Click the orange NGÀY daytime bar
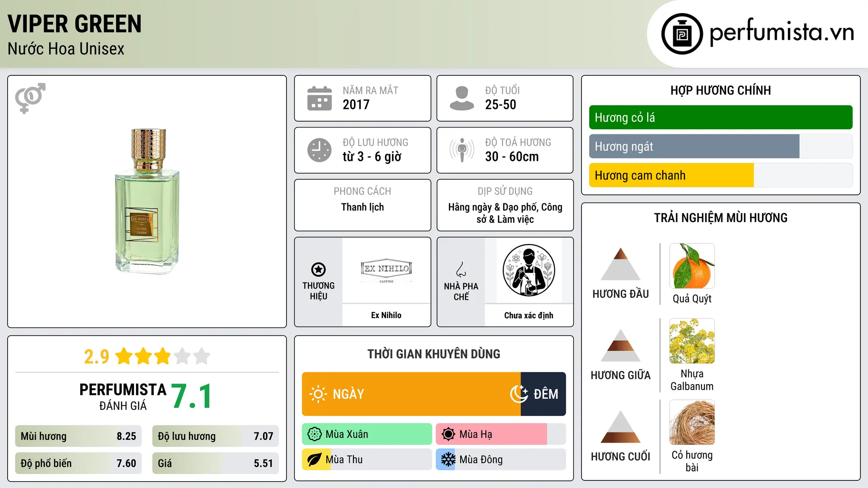The height and width of the screenshot is (488, 868). coord(411,394)
